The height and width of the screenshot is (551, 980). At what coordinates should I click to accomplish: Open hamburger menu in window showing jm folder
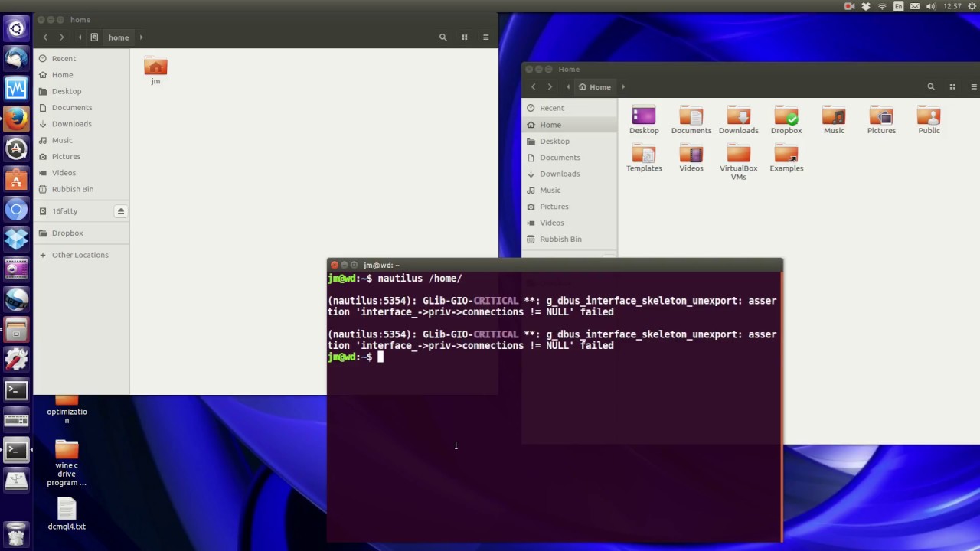coord(485,37)
